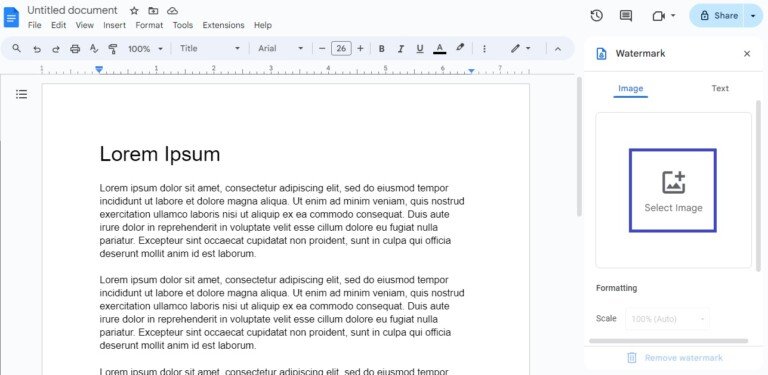Open the Help menu

[x=263, y=25]
